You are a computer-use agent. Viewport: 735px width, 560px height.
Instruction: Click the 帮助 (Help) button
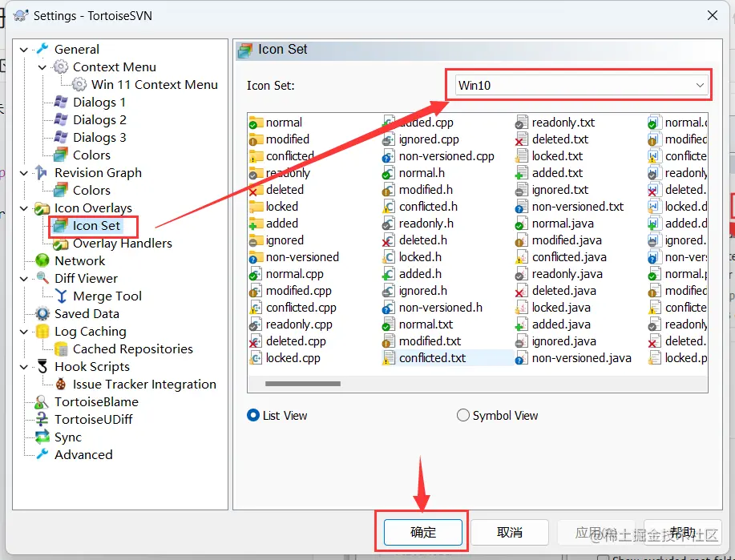683,532
